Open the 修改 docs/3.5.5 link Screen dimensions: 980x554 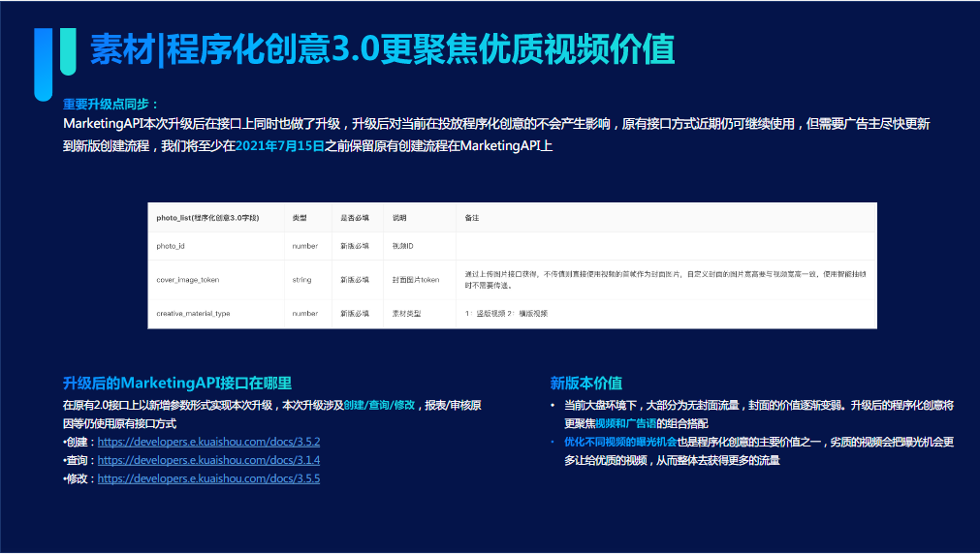point(208,478)
